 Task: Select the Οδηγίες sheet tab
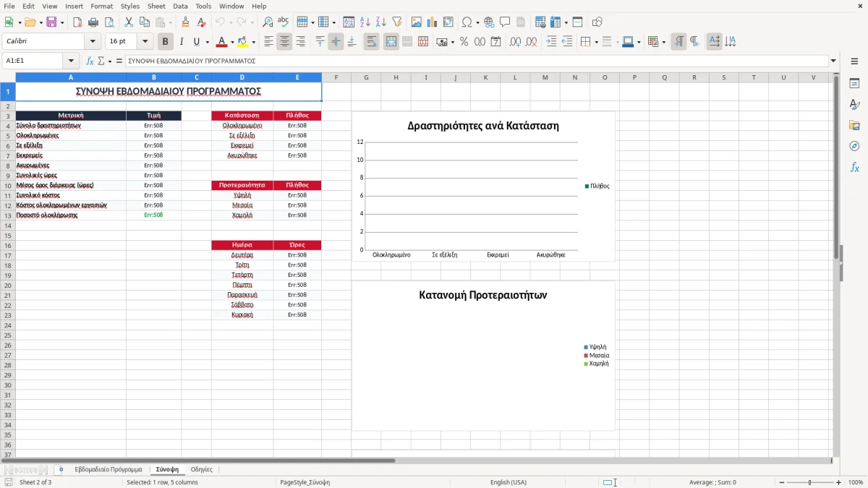click(x=202, y=469)
